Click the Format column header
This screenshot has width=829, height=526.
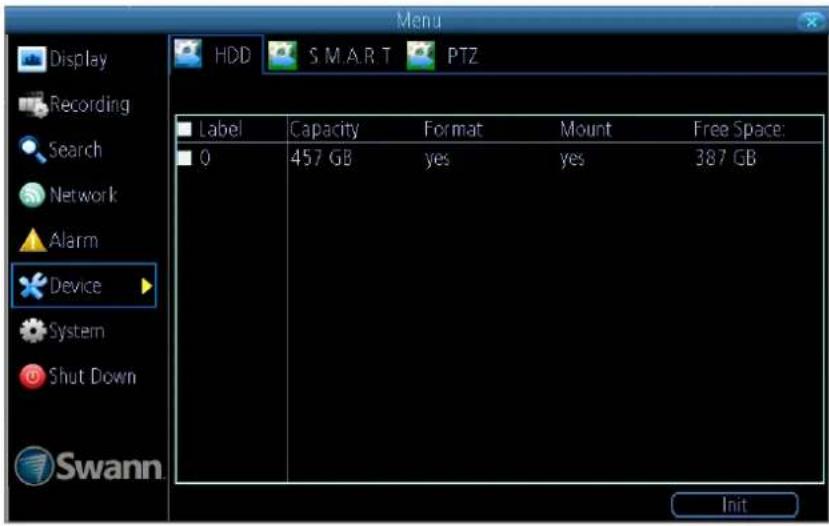tap(453, 129)
